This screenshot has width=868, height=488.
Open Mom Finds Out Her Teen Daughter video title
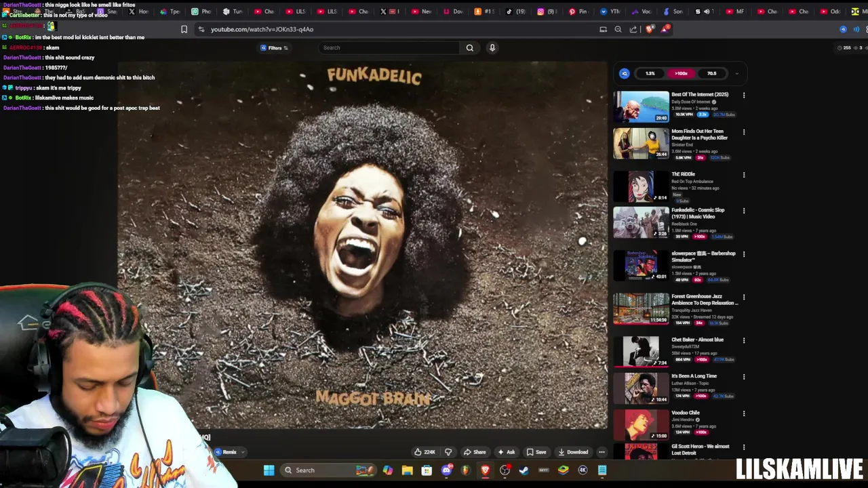point(700,134)
